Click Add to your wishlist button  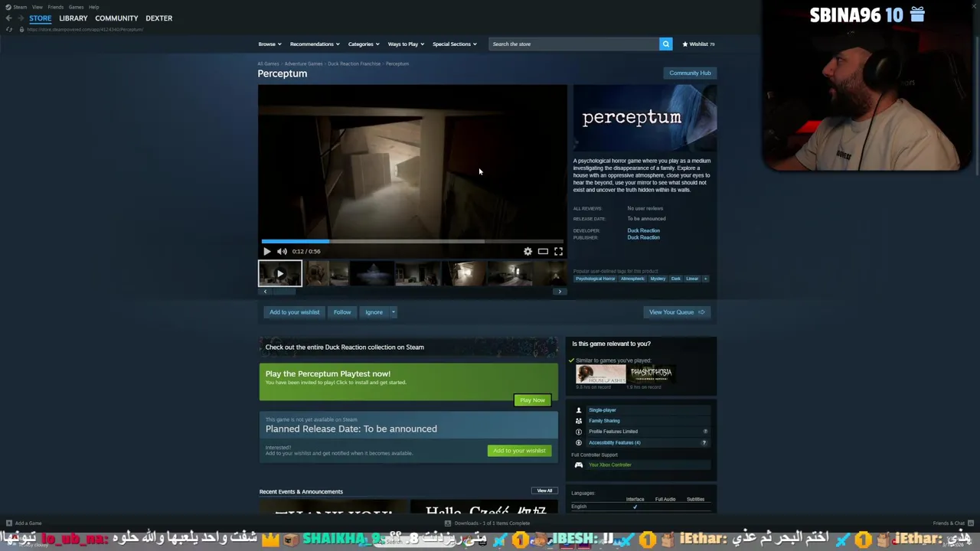(294, 312)
